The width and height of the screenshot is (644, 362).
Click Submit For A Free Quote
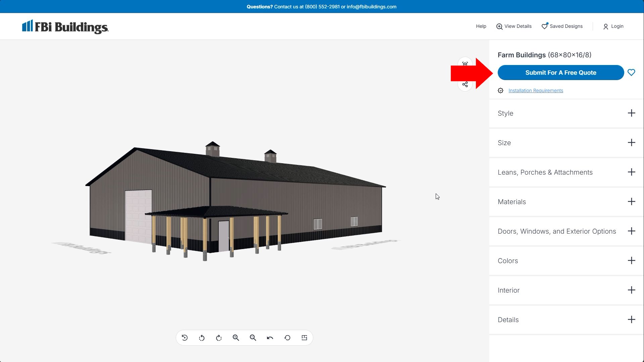(x=560, y=72)
